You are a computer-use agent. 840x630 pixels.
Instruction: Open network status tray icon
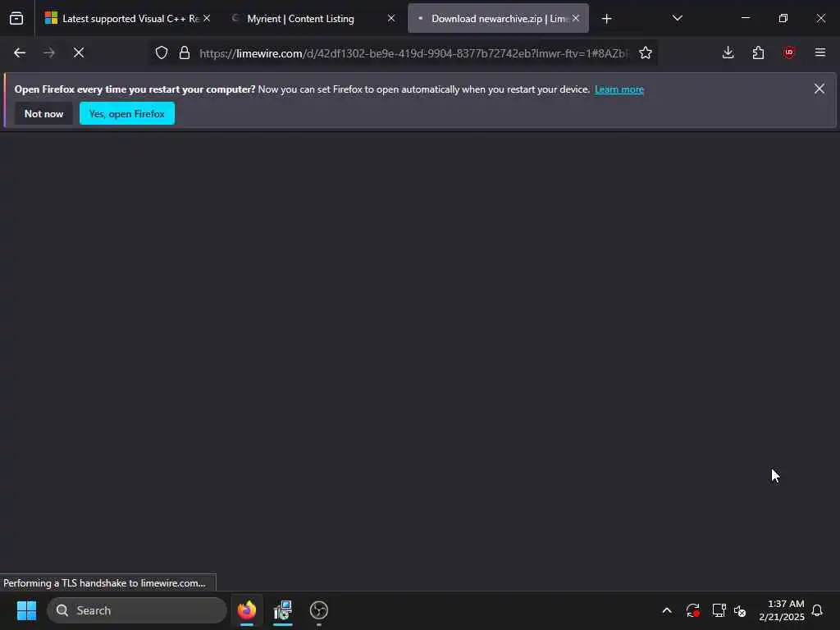(x=719, y=610)
